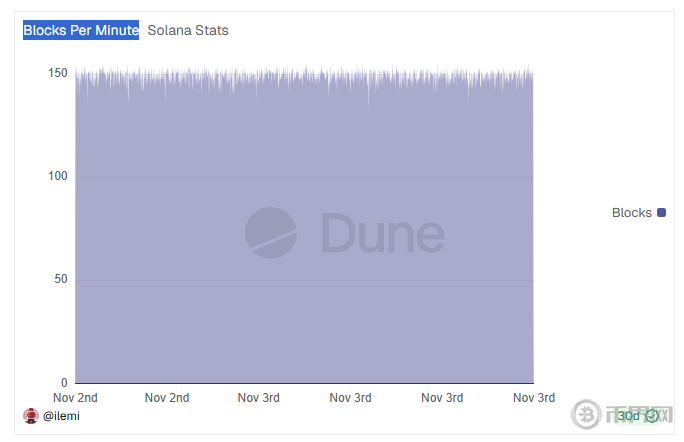The image size is (684, 442).
Task: Click the 30d data age label
Action: click(628, 416)
